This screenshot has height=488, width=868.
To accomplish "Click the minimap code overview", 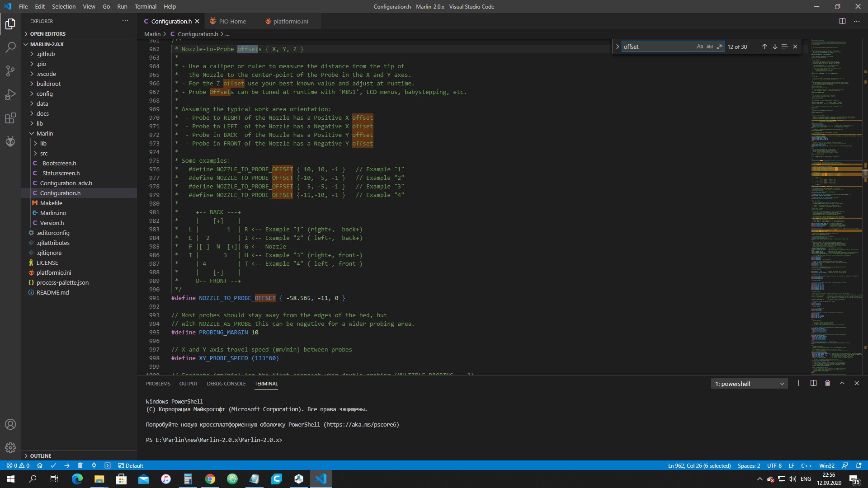I will click(x=836, y=206).
